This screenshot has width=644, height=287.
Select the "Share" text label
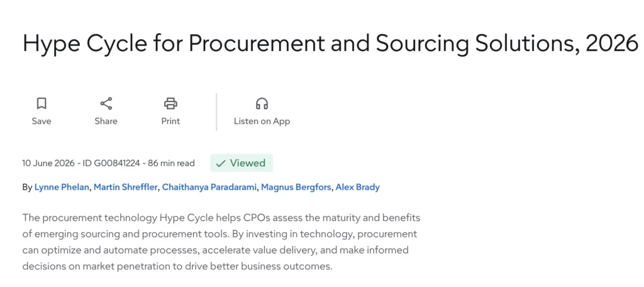106,121
